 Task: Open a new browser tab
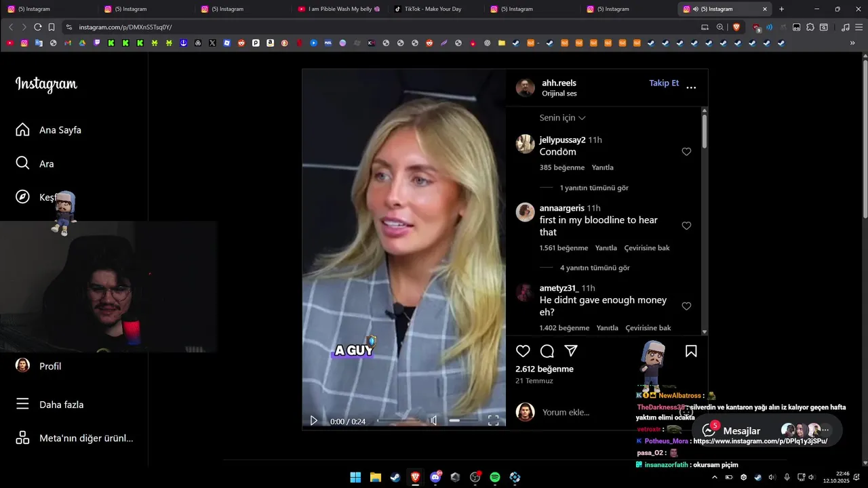coord(781,9)
